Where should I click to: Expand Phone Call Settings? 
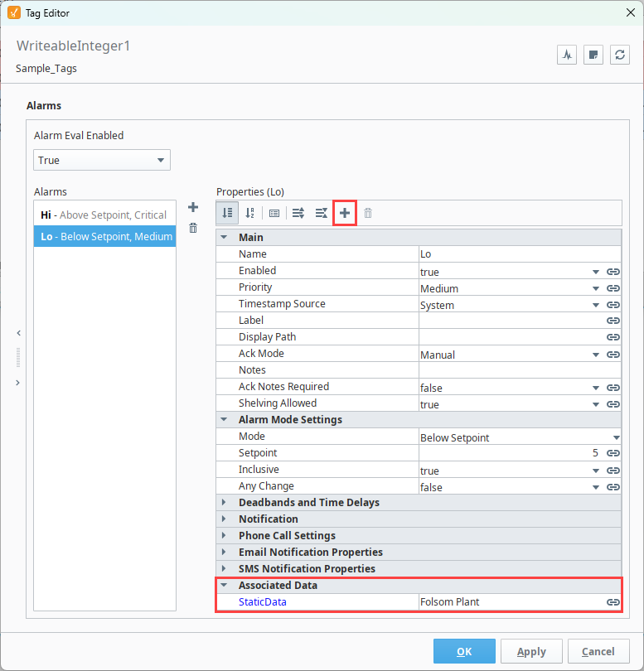coord(224,535)
